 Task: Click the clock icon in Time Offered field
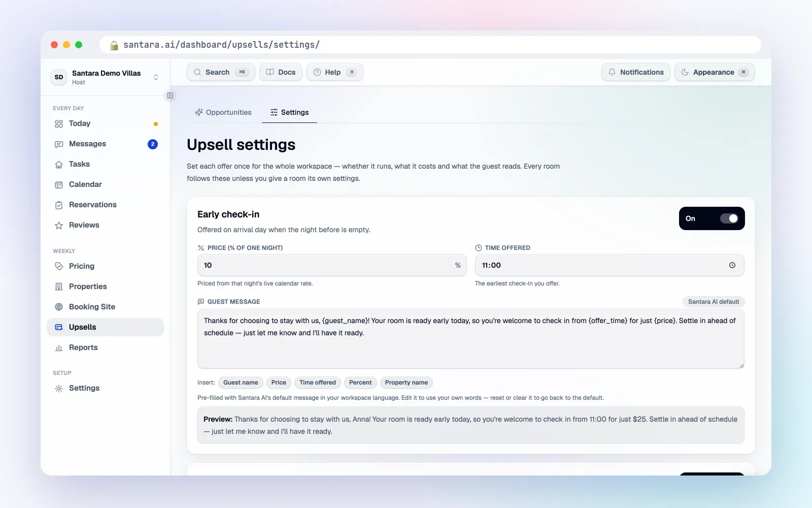(732, 265)
